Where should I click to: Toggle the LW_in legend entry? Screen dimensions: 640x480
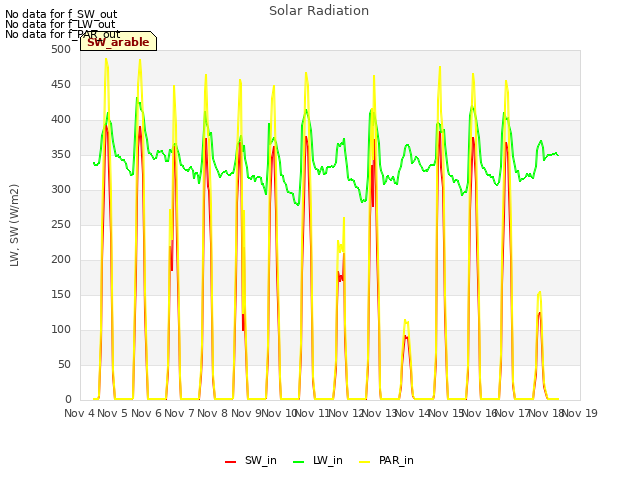click(x=318, y=460)
